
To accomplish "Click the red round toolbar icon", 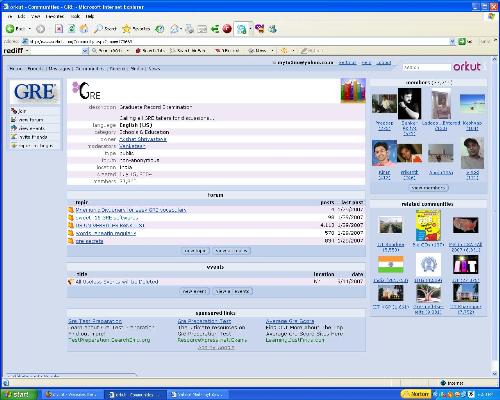I will coord(227,29).
